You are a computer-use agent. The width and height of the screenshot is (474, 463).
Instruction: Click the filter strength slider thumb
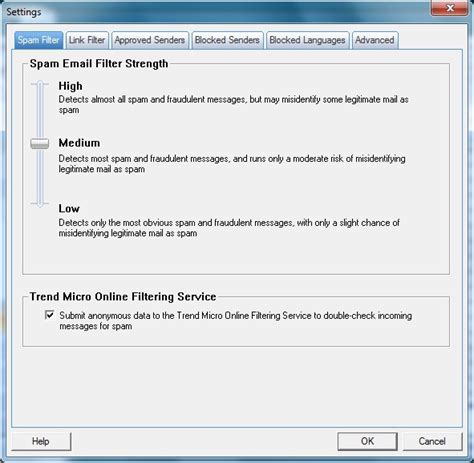click(x=40, y=144)
